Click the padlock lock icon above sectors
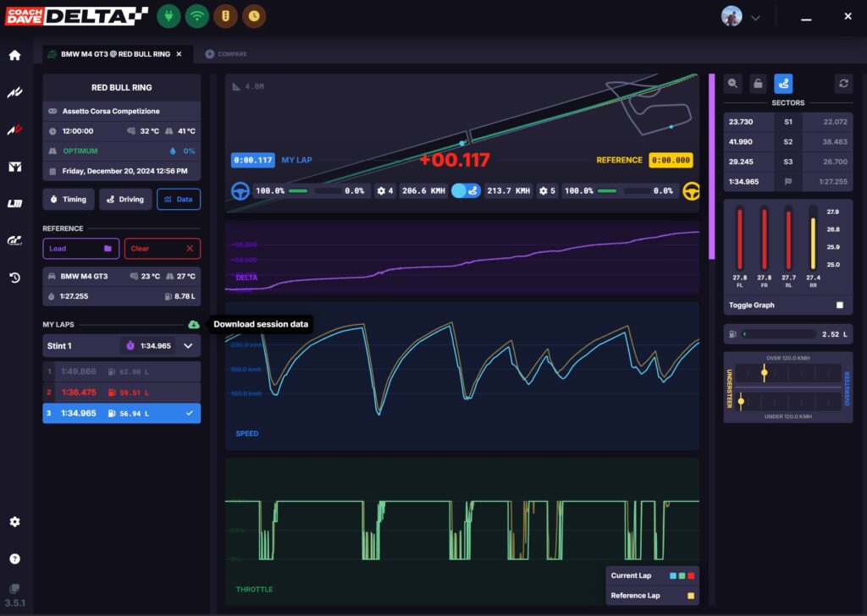The image size is (867, 616). click(759, 83)
